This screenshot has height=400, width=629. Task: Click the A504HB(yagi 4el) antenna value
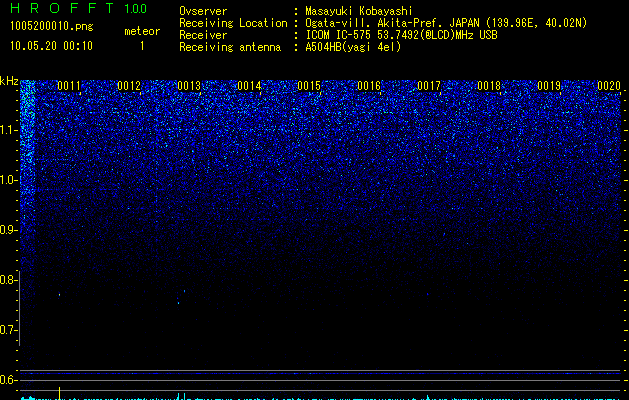pos(353,47)
